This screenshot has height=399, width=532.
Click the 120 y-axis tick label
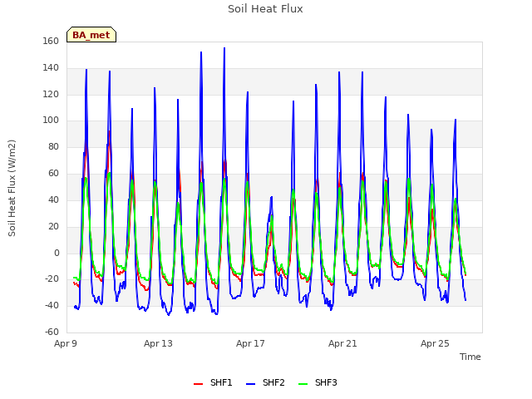[x=51, y=94]
